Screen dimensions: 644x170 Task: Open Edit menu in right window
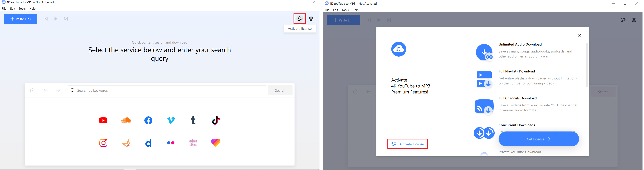[335, 10]
